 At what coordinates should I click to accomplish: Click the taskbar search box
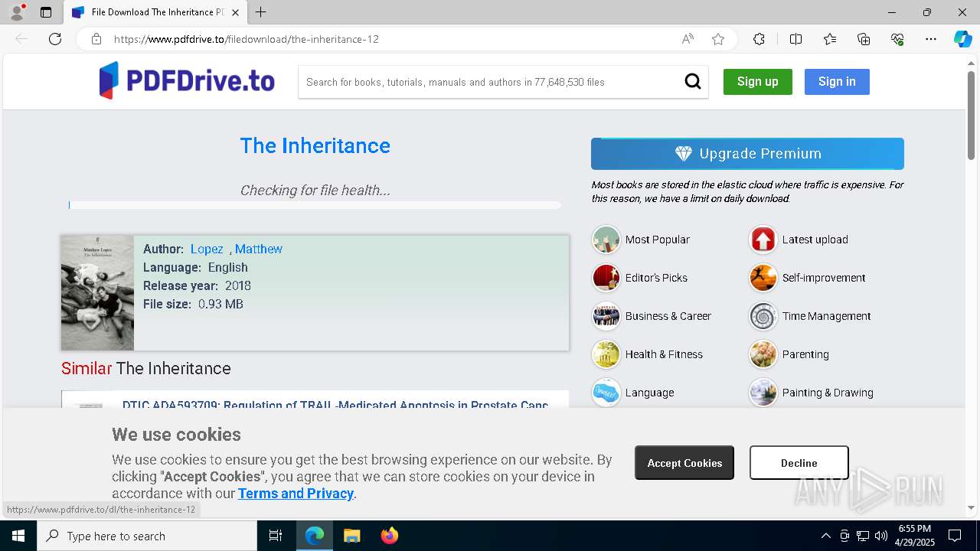pos(147,536)
